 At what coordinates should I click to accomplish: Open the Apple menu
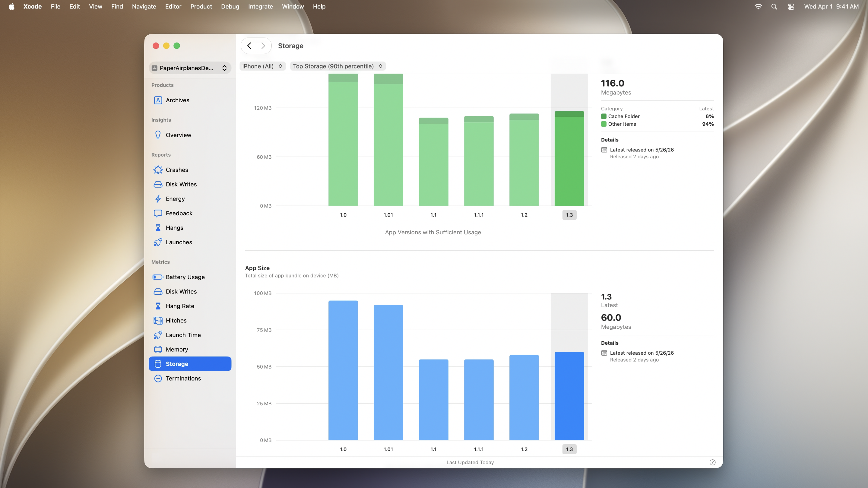(x=11, y=6)
